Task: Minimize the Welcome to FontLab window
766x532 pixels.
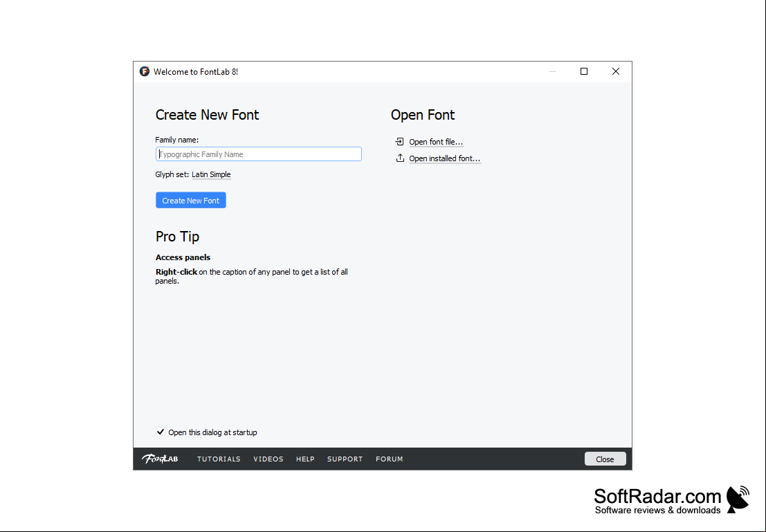Action: tap(552, 71)
